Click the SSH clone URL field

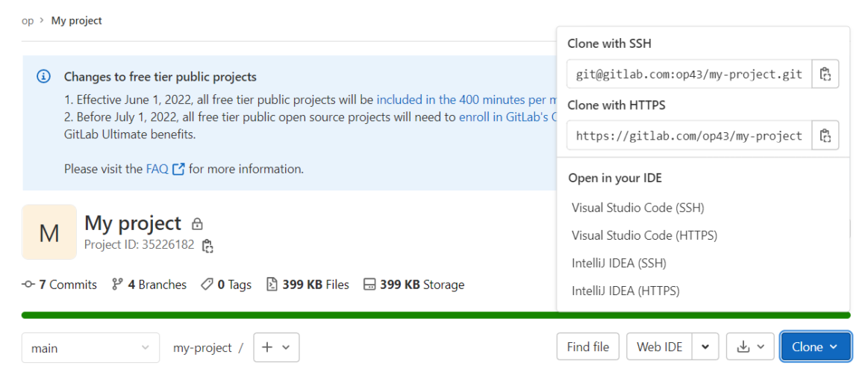coord(689,74)
